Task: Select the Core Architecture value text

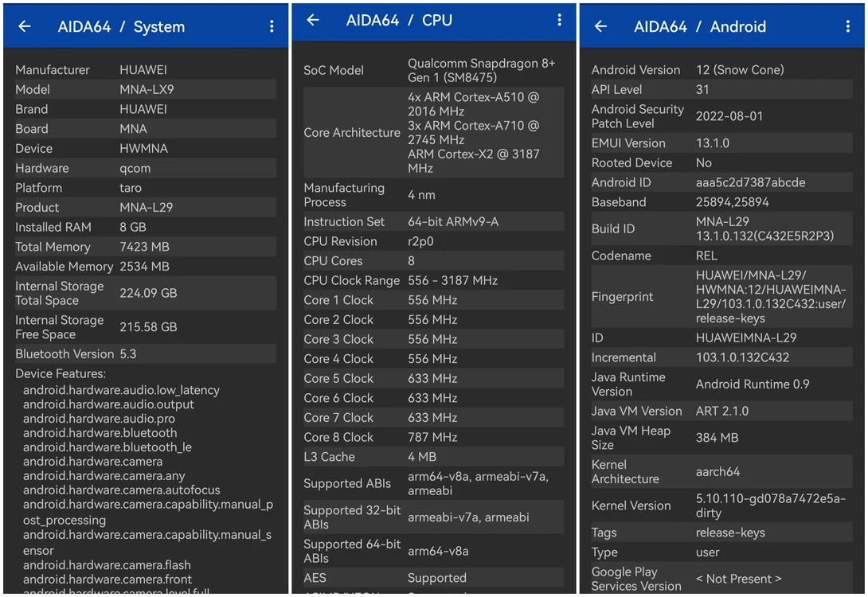Action: pyautogui.click(x=474, y=133)
